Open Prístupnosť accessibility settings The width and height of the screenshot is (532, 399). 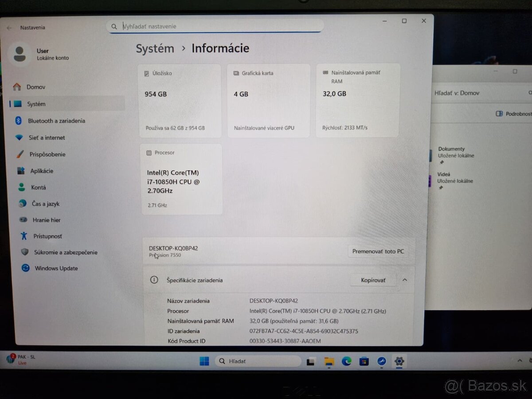coord(47,236)
